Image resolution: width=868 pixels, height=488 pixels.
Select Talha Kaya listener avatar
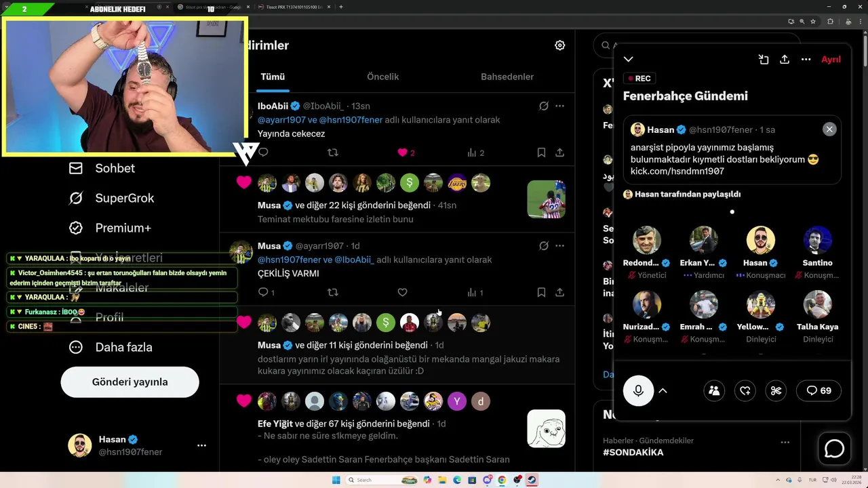click(x=818, y=304)
